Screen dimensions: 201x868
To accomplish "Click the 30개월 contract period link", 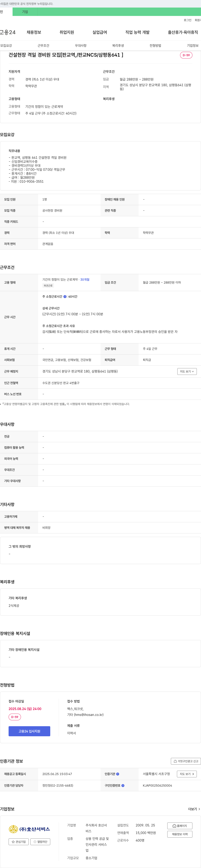I will [85, 280].
